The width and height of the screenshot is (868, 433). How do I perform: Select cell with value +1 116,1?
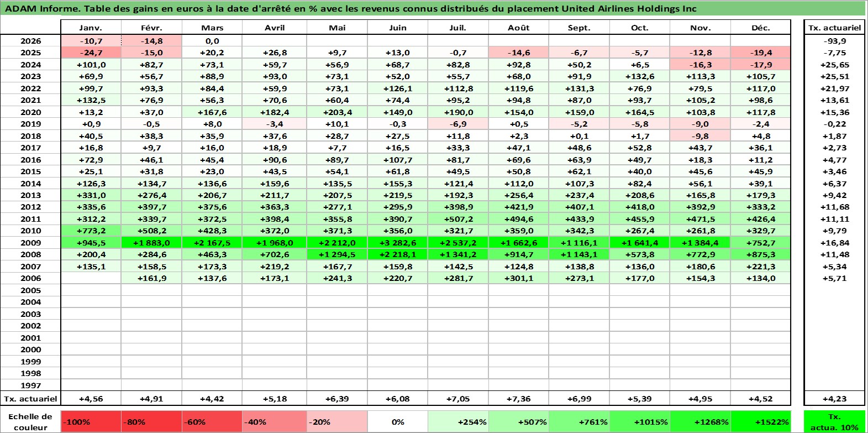click(579, 243)
